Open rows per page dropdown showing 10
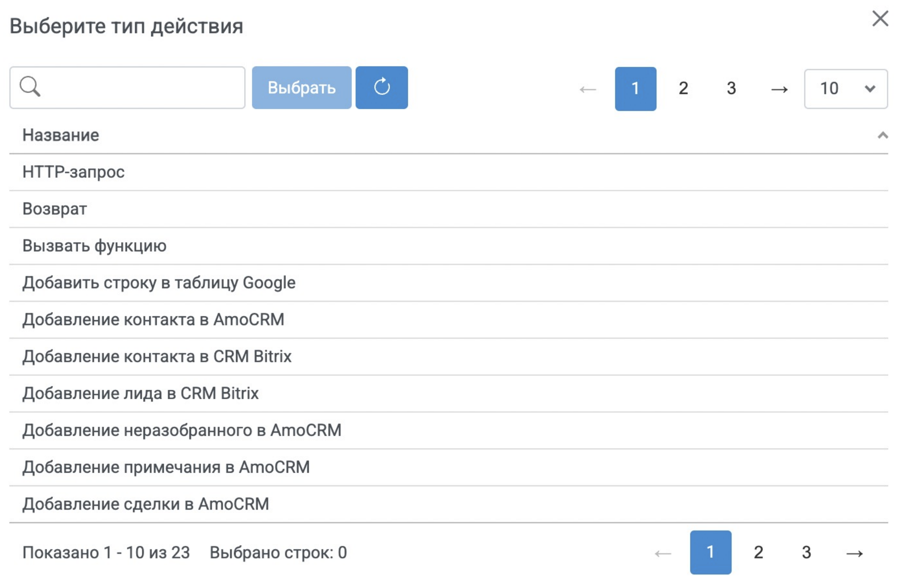Viewport: 900px width, 588px height. tap(845, 89)
